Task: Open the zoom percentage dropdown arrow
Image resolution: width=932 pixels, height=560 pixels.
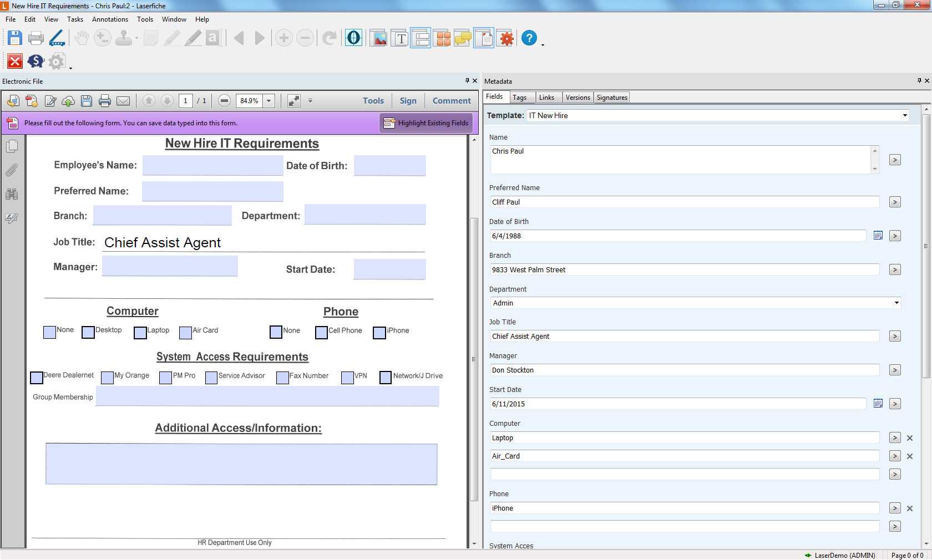Action: (269, 101)
